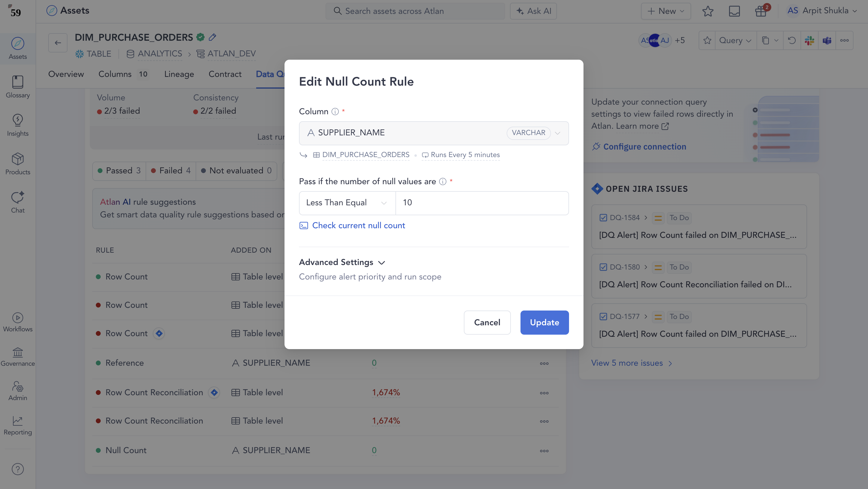
Task: Click the refresh icon in the asset toolbar
Action: 792,40
